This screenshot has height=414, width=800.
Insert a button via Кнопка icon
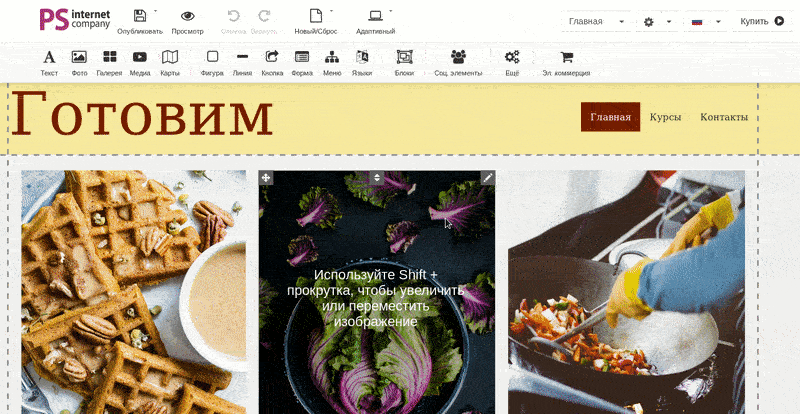pyautogui.click(x=272, y=58)
